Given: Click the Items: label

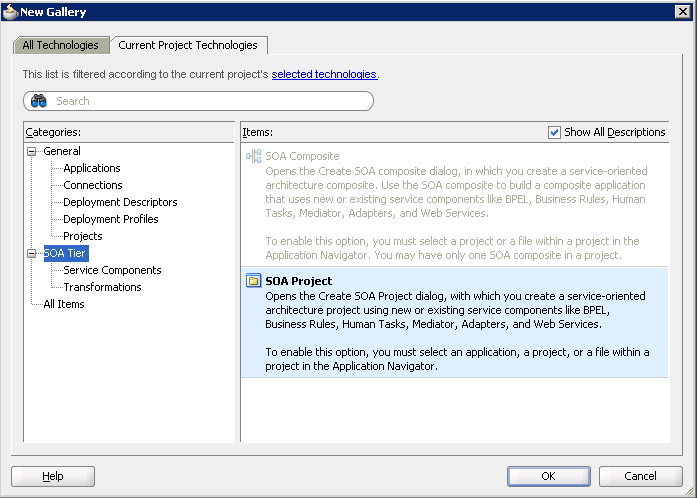Looking at the screenshot, I should (258, 133).
